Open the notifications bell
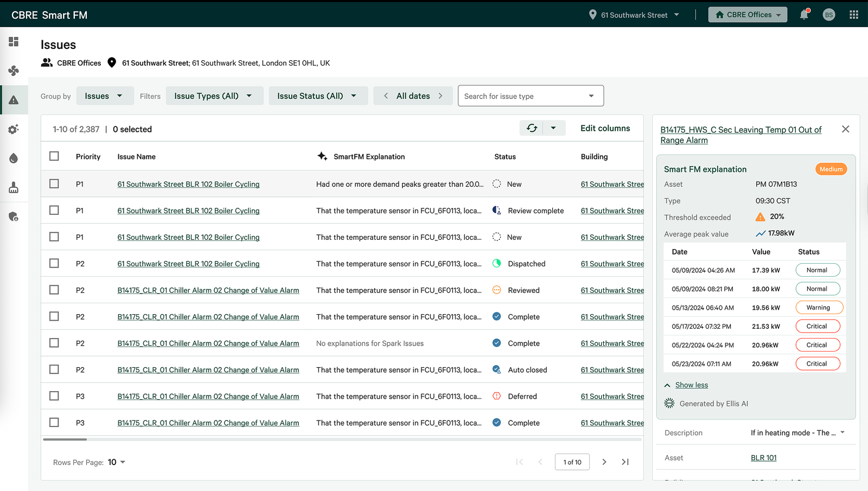This screenshot has height=491, width=868. tap(804, 15)
